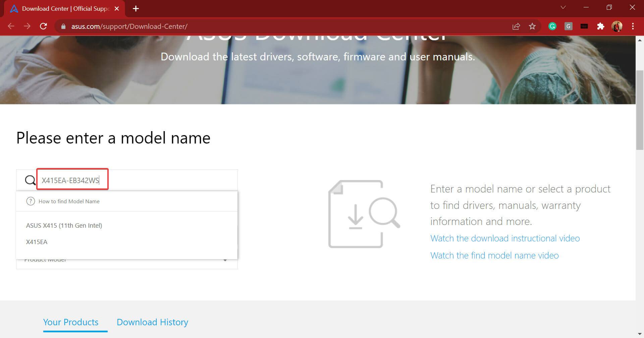644x338 pixels.
Task: Click the share page icon in address bar
Action: (516, 26)
